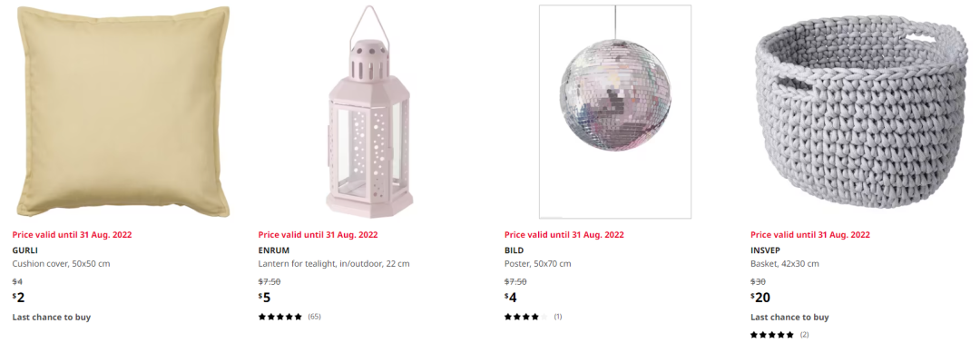This screenshot has width=980, height=343.
Task: Click the INSVEP product name
Action: [766, 250]
